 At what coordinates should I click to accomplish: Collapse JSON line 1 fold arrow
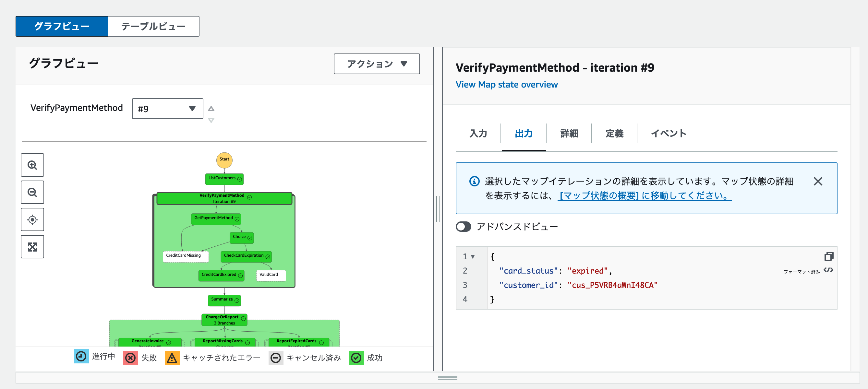point(472,257)
